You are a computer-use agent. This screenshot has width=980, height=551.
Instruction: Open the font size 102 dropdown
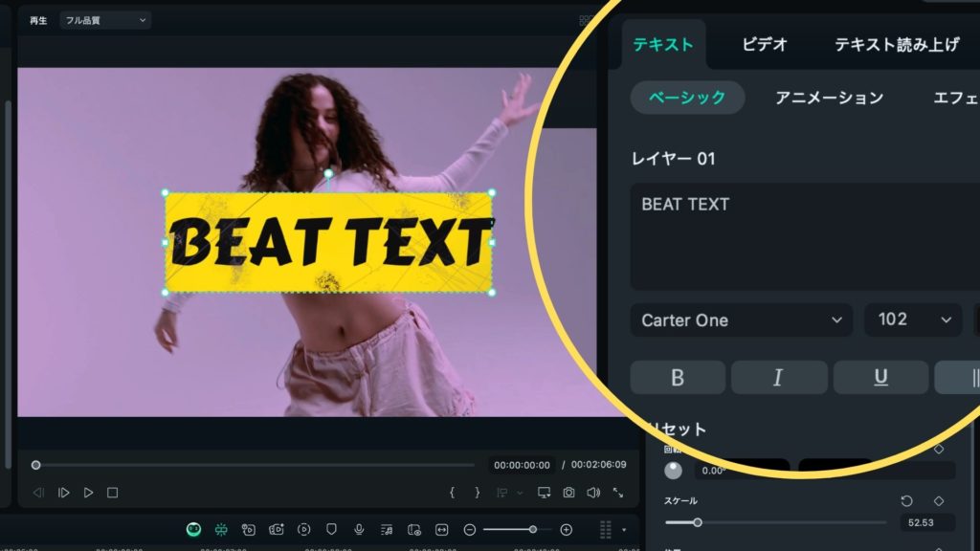point(913,320)
